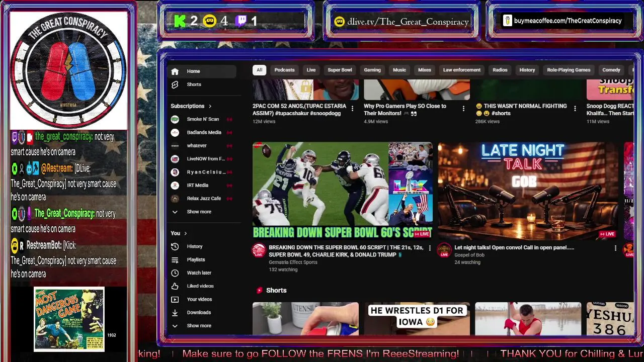644x362 pixels.
Task: Open options menu for THIS WASN'T NORMAL FIGHTING
Action: point(575,109)
